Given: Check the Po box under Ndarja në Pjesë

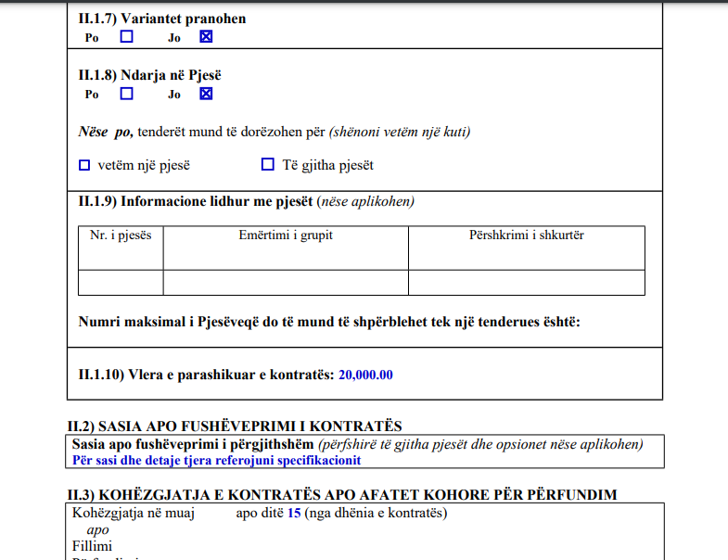Looking at the screenshot, I should pyautogui.click(x=127, y=94).
